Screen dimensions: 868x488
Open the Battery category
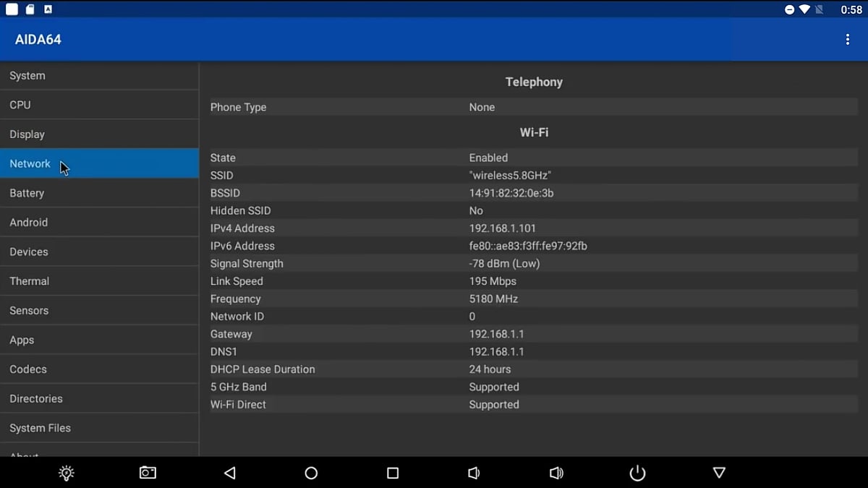(x=99, y=193)
